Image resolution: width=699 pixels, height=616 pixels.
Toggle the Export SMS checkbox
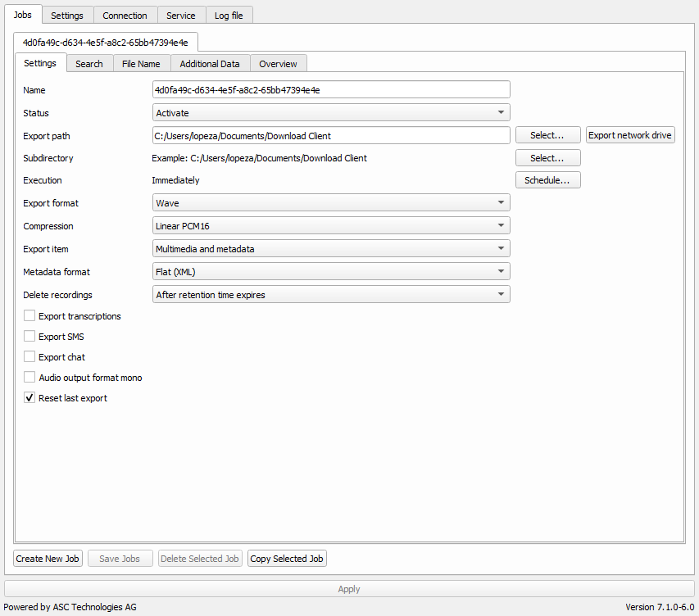click(30, 337)
